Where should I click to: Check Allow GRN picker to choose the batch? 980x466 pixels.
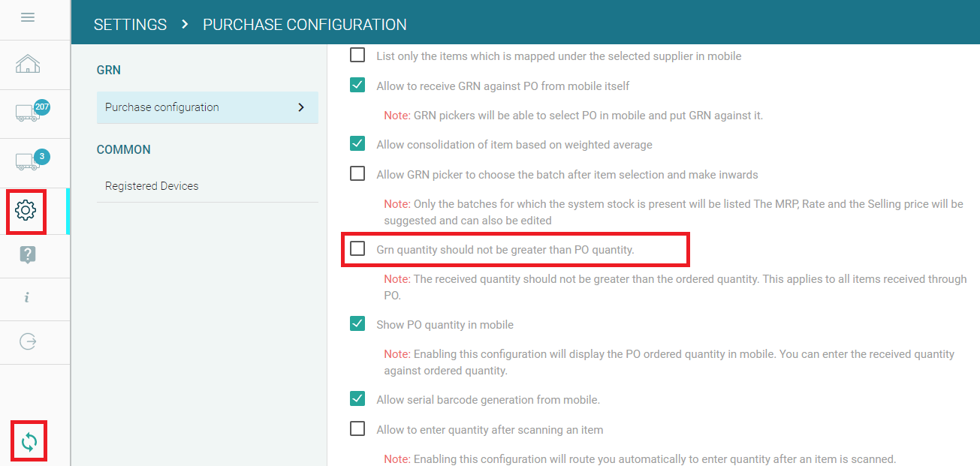[358, 174]
